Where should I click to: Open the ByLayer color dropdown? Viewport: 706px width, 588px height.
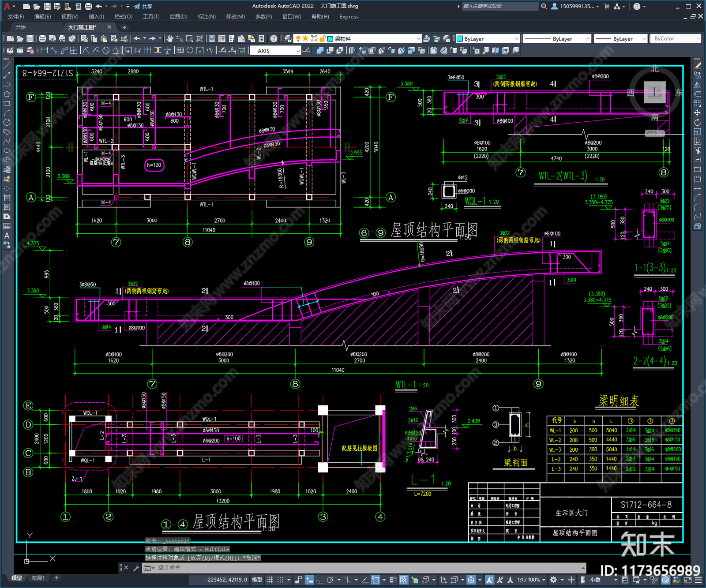click(x=488, y=39)
